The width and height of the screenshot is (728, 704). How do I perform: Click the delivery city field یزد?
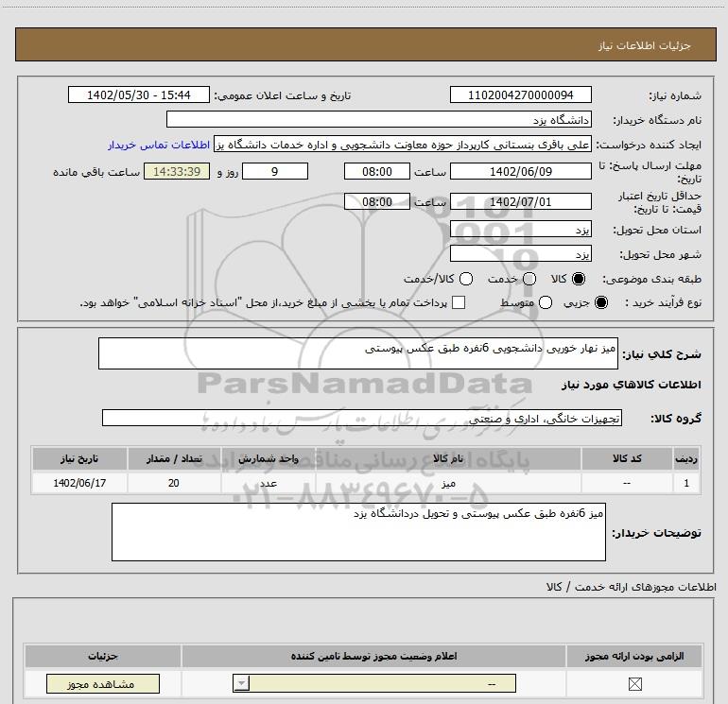point(520,254)
